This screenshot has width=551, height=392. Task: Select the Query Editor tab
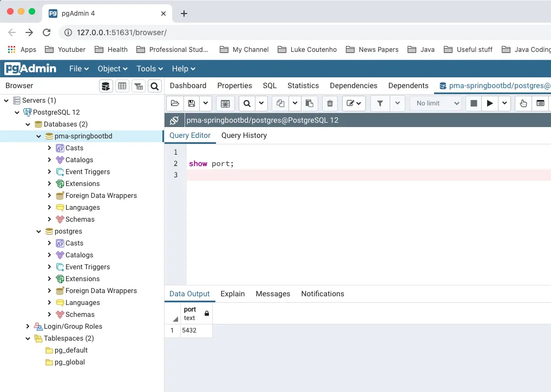190,136
